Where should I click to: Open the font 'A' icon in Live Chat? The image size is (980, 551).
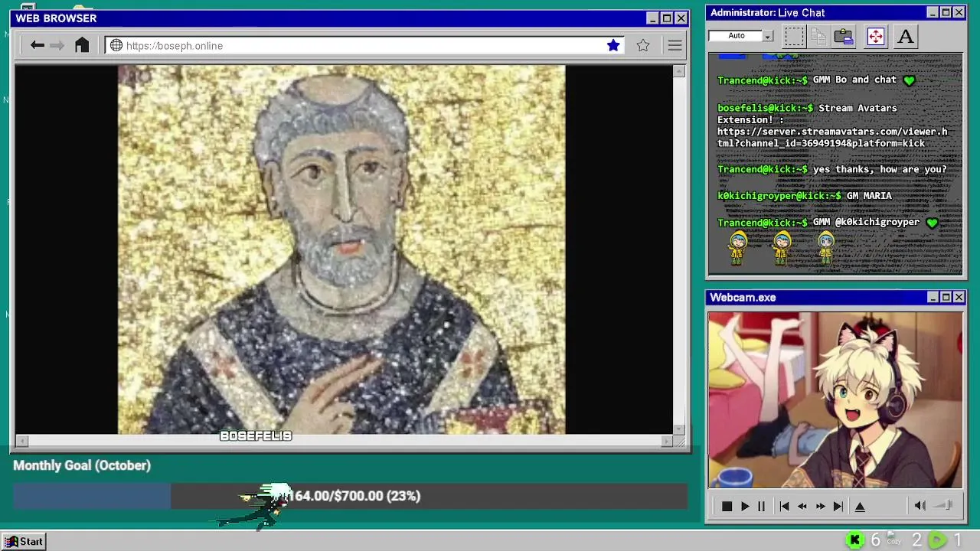click(x=906, y=36)
